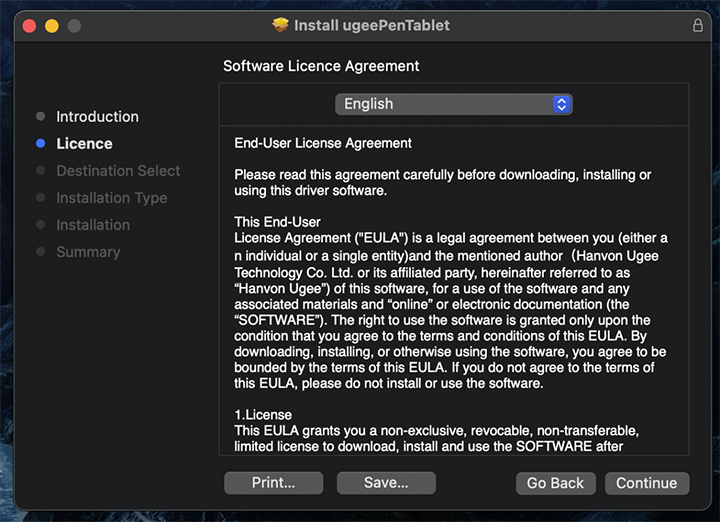Open the English language dropdown
Viewport: 720px width, 522px height.
click(453, 104)
